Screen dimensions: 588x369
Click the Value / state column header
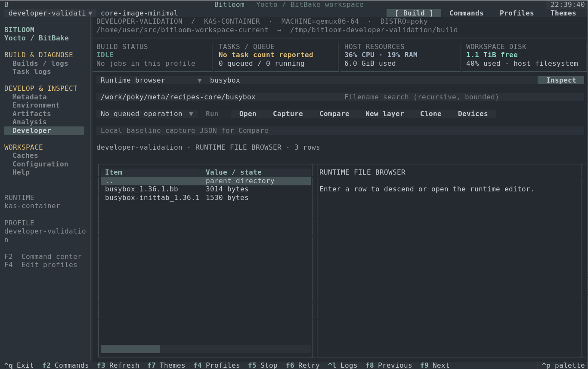[233, 172]
